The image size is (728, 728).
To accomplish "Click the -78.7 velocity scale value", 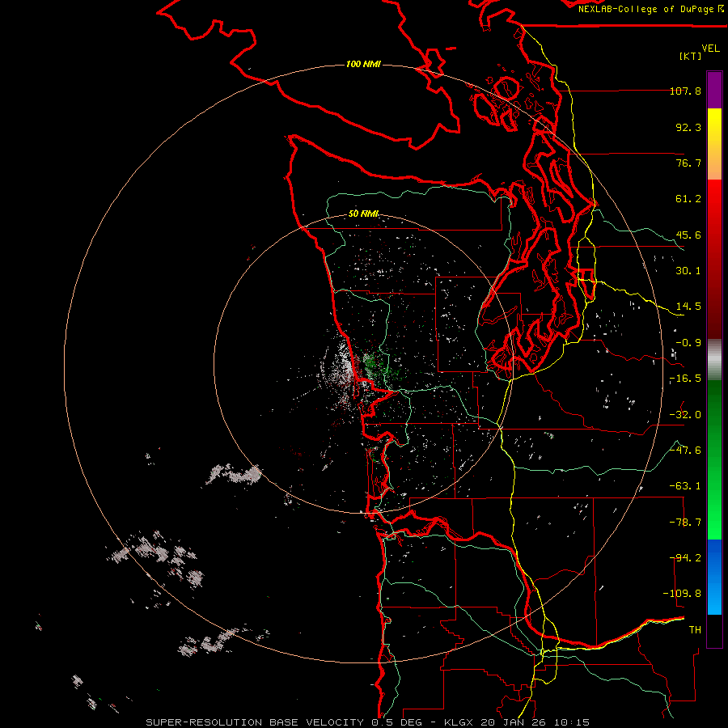I will tap(685, 523).
